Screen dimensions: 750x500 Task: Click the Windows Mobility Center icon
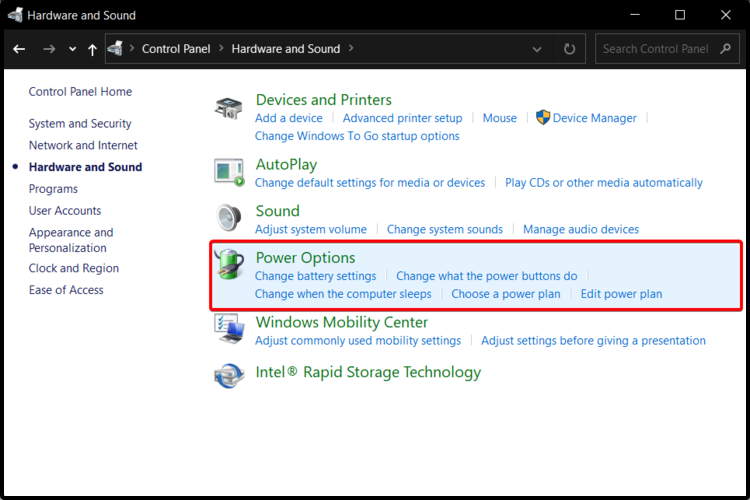(x=229, y=329)
